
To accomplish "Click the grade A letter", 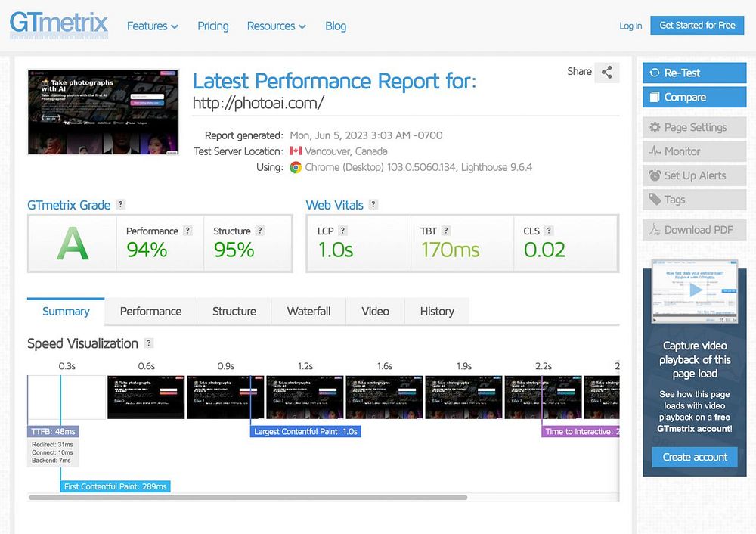I will tap(73, 244).
